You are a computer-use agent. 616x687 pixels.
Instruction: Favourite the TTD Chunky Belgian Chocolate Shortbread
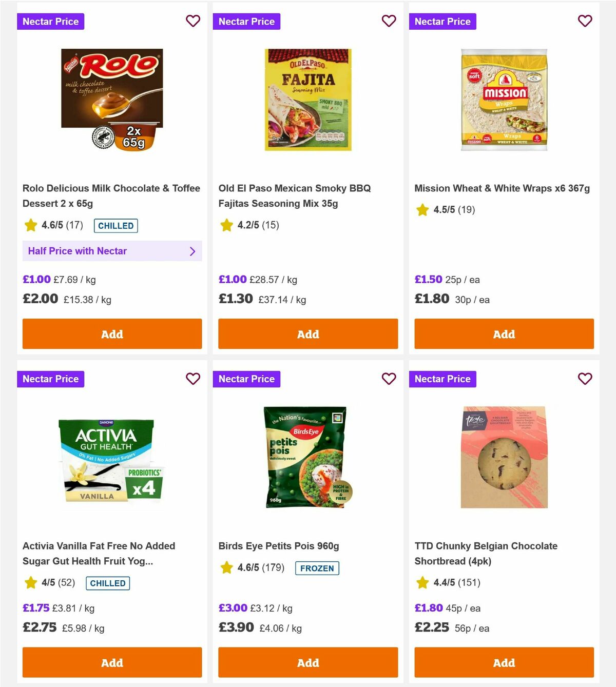click(585, 379)
